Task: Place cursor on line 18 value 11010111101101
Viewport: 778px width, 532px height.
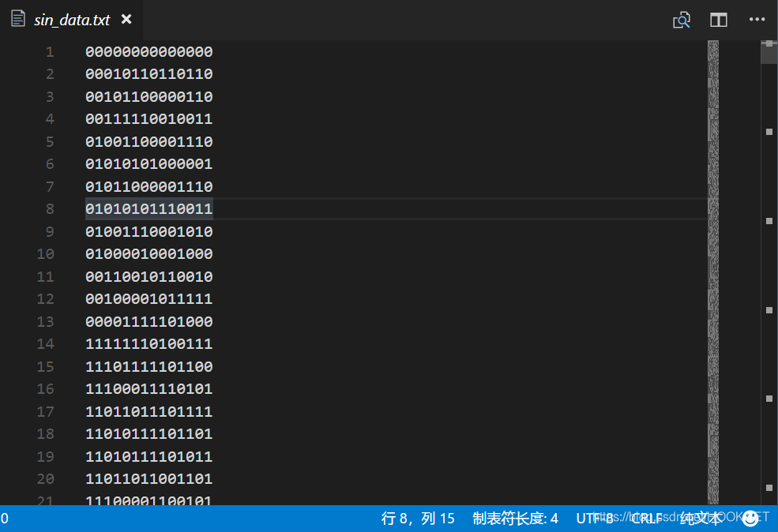Action: pos(148,434)
